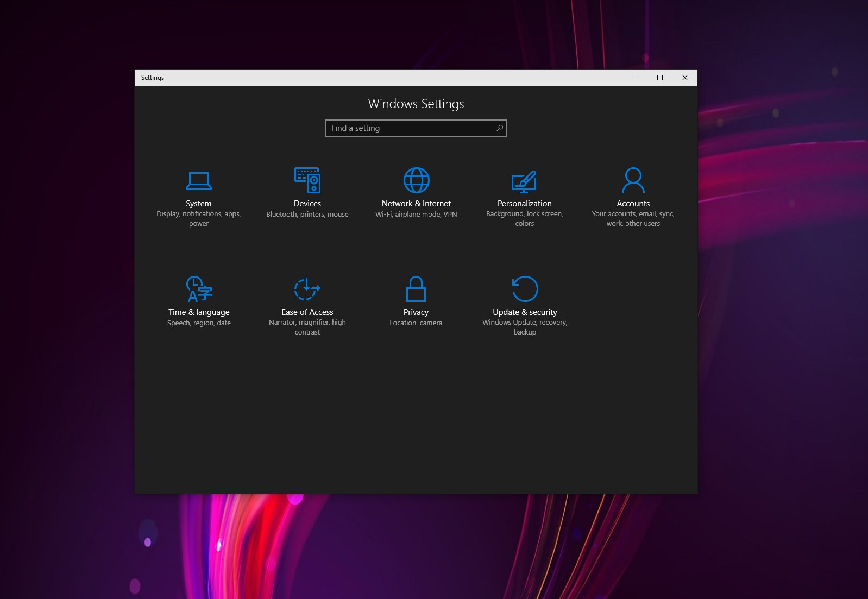Click the 'Background, lock screen, colors' description
Image resolution: width=868 pixels, height=599 pixels.
(x=525, y=219)
